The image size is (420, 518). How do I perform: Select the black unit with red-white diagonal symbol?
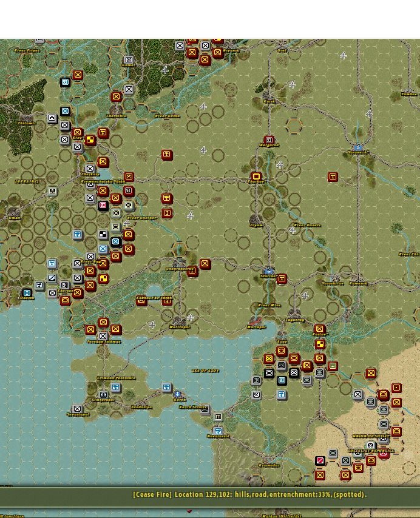[x=320, y=460]
